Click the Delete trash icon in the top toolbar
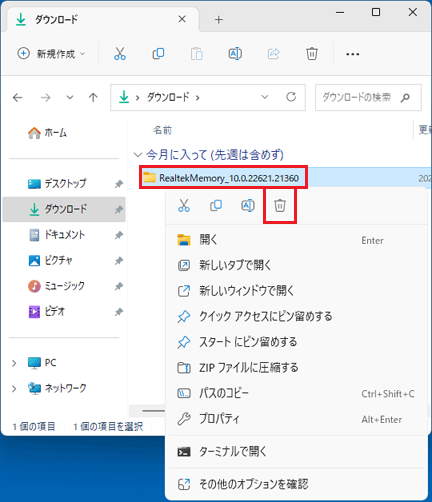Image resolution: width=432 pixels, height=502 pixels. tap(312, 54)
